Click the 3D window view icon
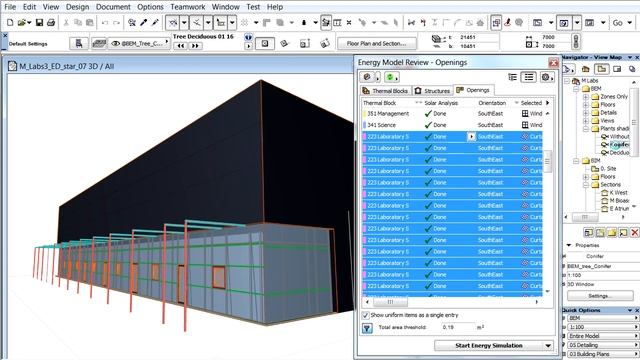The image size is (640, 360). 564,23
